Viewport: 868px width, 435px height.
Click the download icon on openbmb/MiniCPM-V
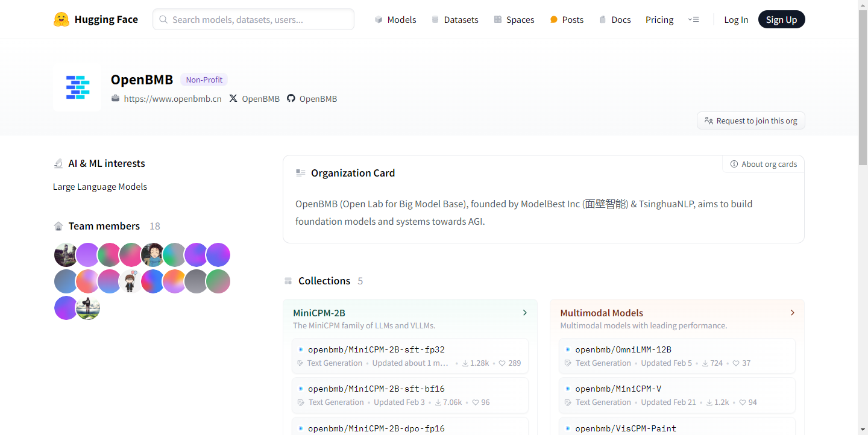709,402
